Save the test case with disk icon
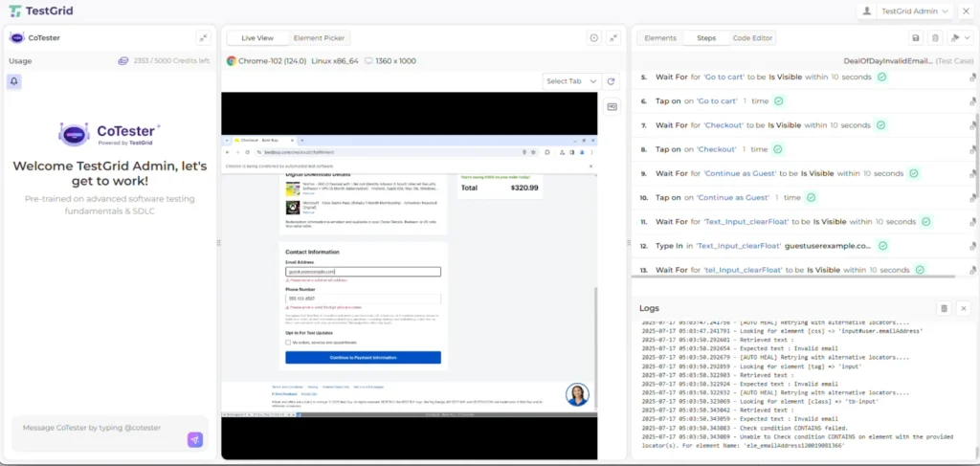Screen dimensions: 980x466 pos(916,38)
